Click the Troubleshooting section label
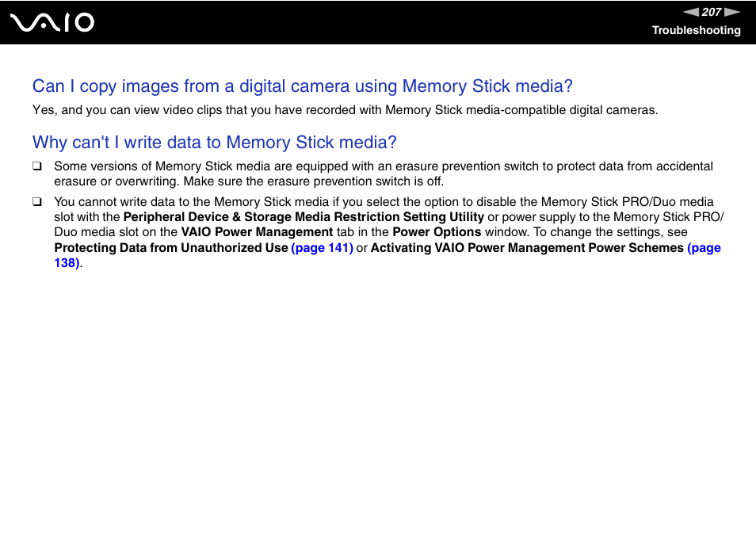Image resolution: width=756 pixels, height=534 pixels. click(697, 30)
